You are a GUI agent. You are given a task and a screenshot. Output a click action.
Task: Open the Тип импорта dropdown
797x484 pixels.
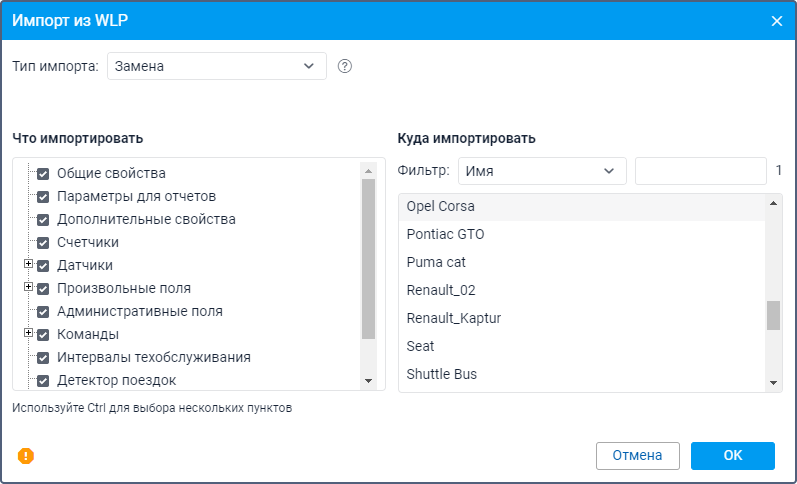click(x=216, y=67)
